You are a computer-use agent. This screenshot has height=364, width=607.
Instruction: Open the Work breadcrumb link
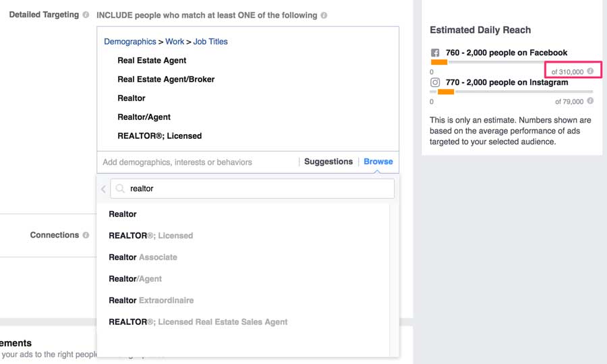click(175, 42)
